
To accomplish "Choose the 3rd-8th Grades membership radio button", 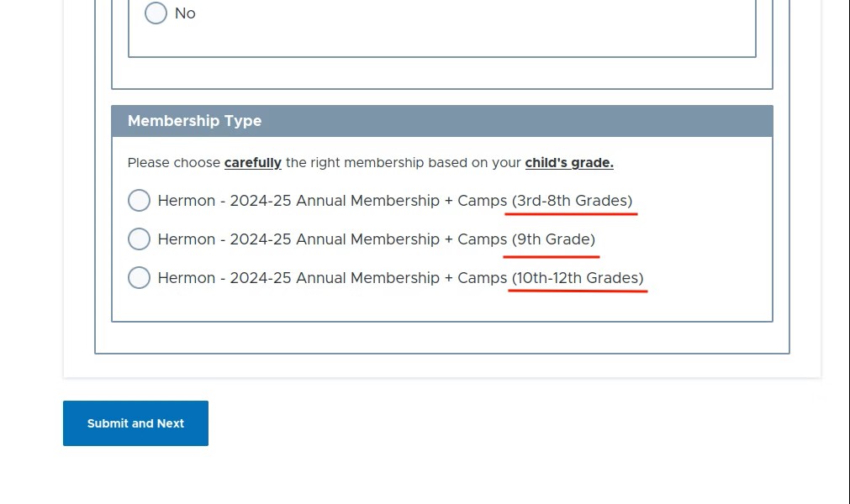I will pyautogui.click(x=139, y=201).
